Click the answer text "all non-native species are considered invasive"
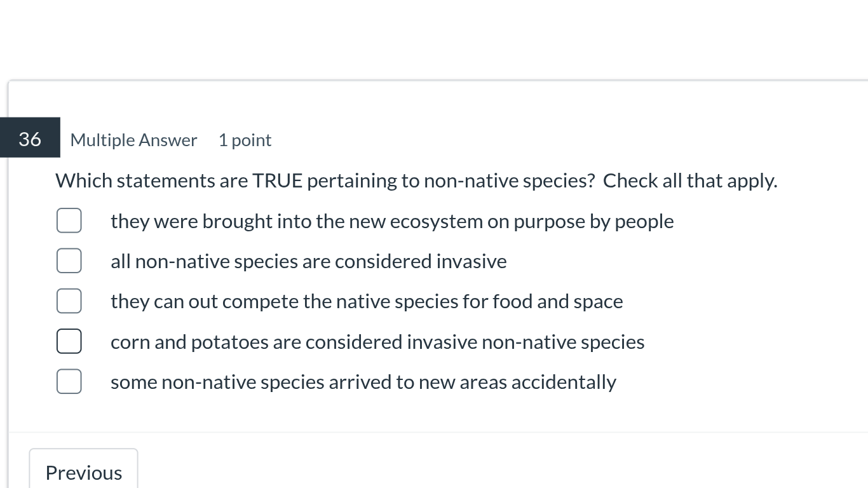 308,261
